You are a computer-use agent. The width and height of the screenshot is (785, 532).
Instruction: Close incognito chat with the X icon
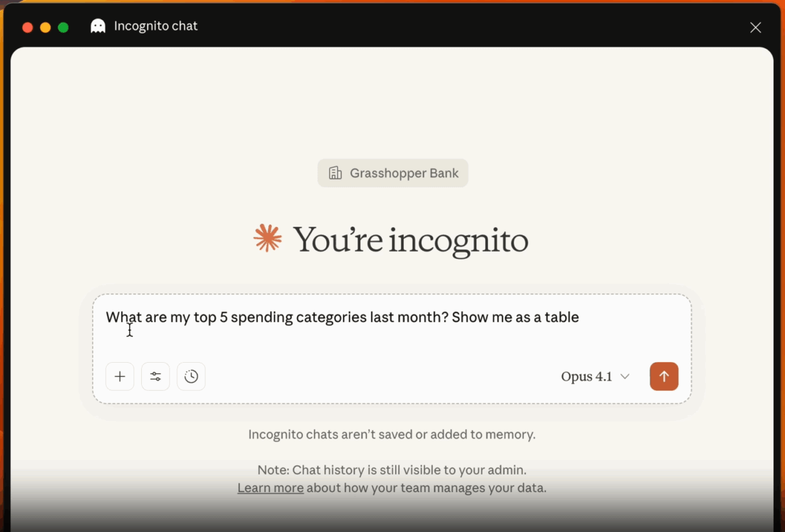pos(756,27)
